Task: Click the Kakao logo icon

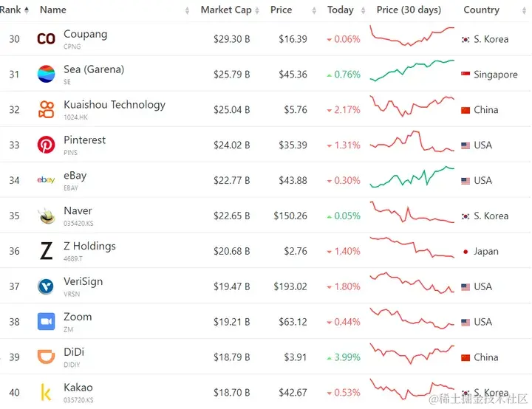Action: 46,393
